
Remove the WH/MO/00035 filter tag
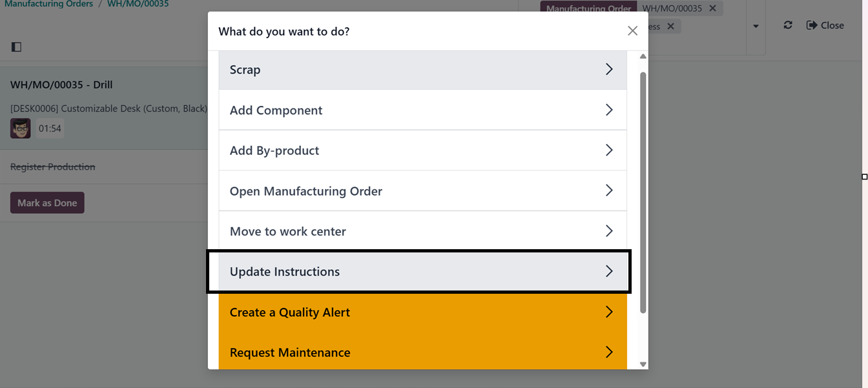712,8
